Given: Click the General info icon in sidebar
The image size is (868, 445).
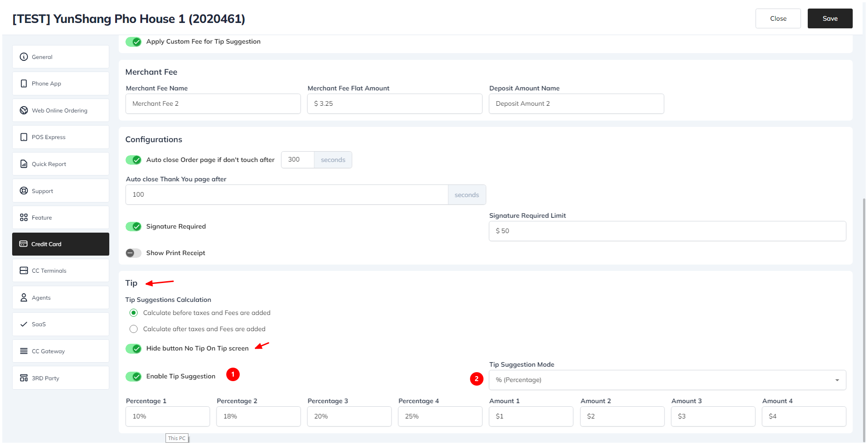Looking at the screenshot, I should pyautogui.click(x=24, y=57).
